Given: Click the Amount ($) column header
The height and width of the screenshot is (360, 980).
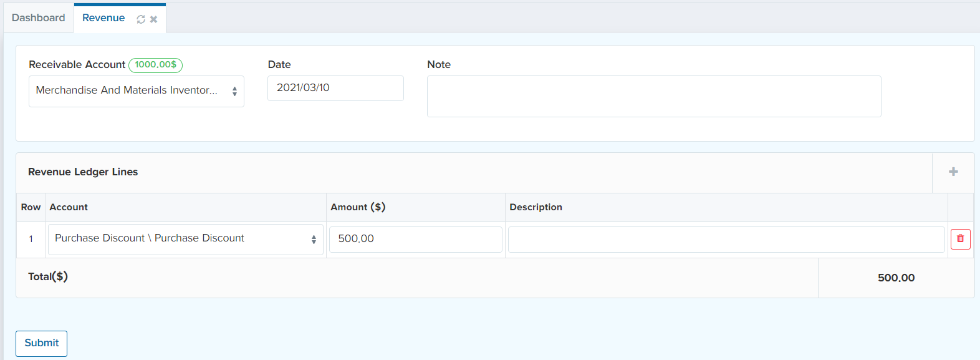Looking at the screenshot, I should (x=358, y=207).
